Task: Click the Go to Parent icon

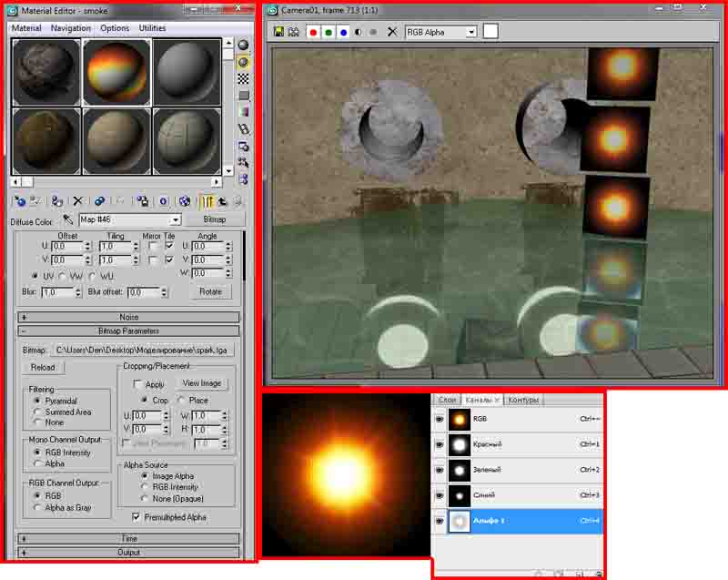Action: point(221,201)
